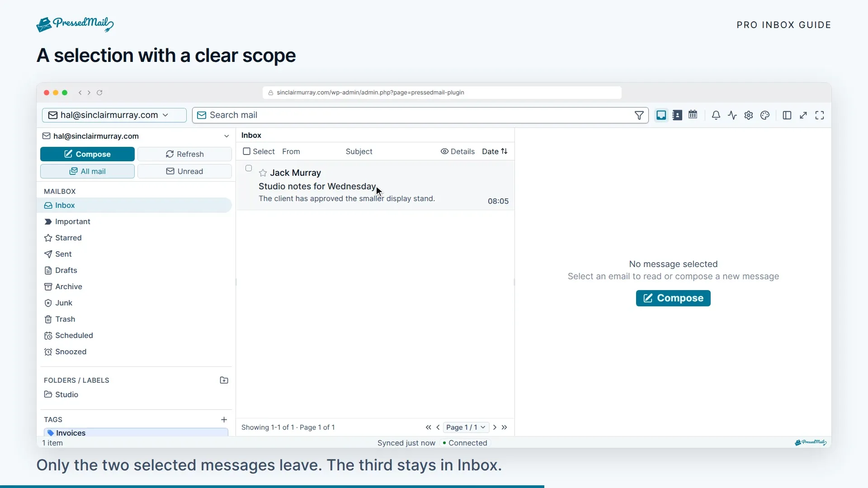This screenshot has height=488, width=868.
Task: Click the expand diagonal arrows icon
Action: pyautogui.click(x=803, y=116)
